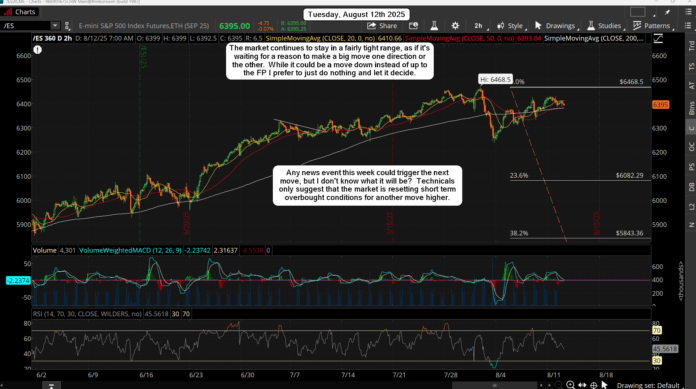Toggle the TS sidebar button

point(691,66)
